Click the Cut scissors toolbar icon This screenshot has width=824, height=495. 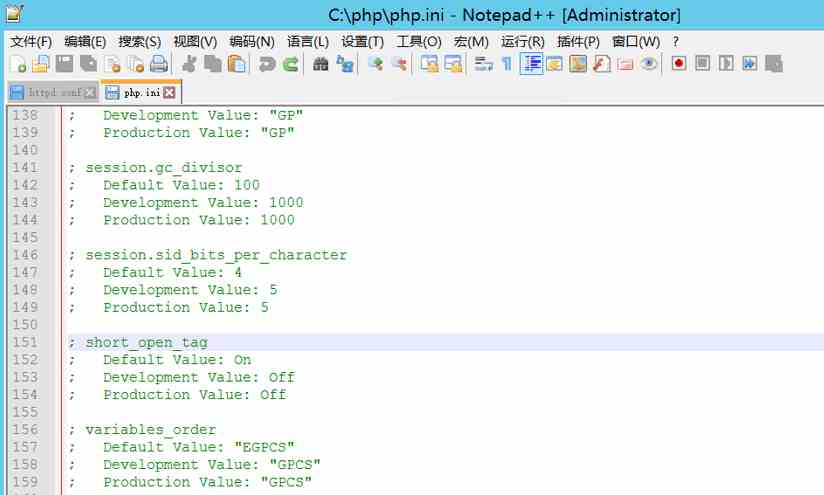click(x=189, y=64)
